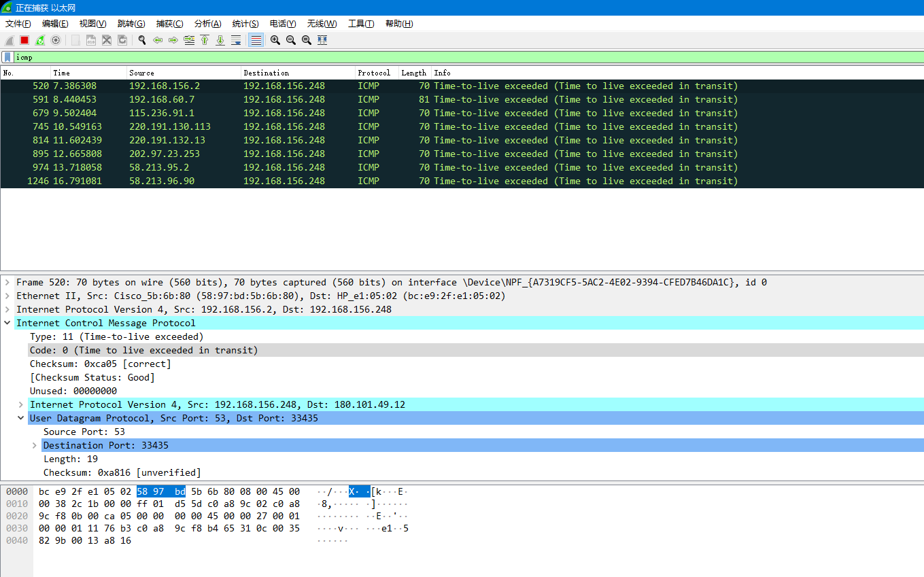924x577 pixels.
Task: Click the resize columns to fit icon
Action: (x=322, y=40)
